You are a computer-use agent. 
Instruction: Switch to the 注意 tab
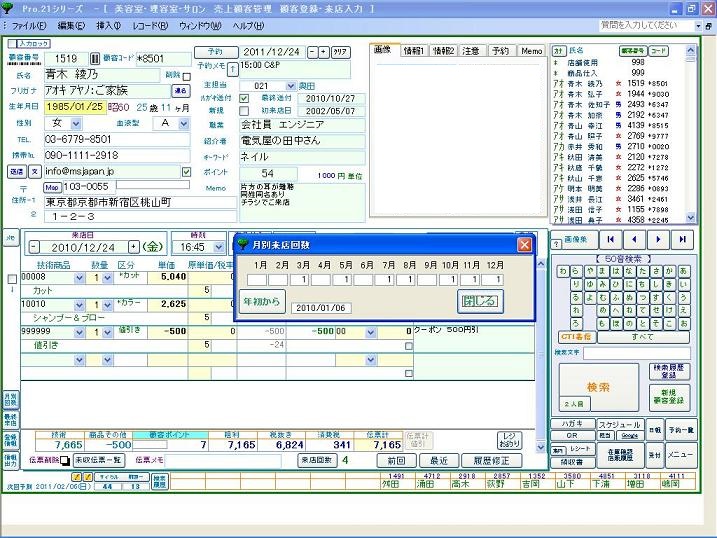471,50
